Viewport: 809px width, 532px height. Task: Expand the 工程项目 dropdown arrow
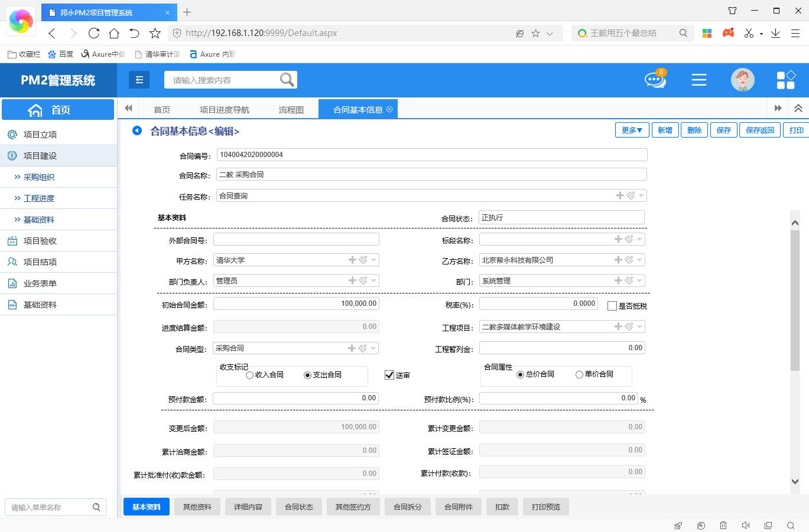[x=640, y=327]
